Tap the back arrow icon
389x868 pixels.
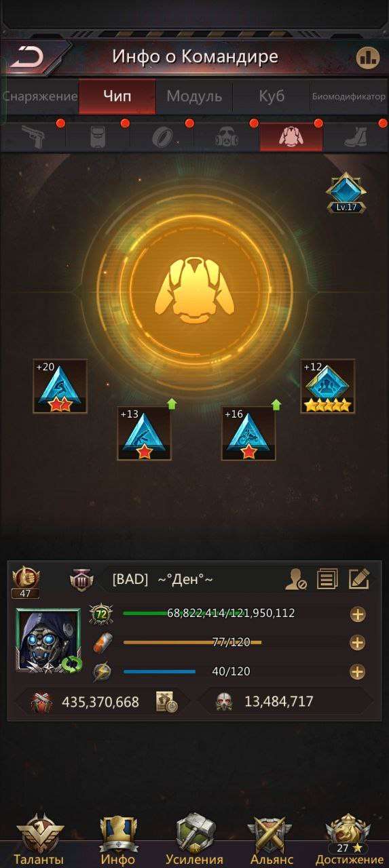(26, 57)
